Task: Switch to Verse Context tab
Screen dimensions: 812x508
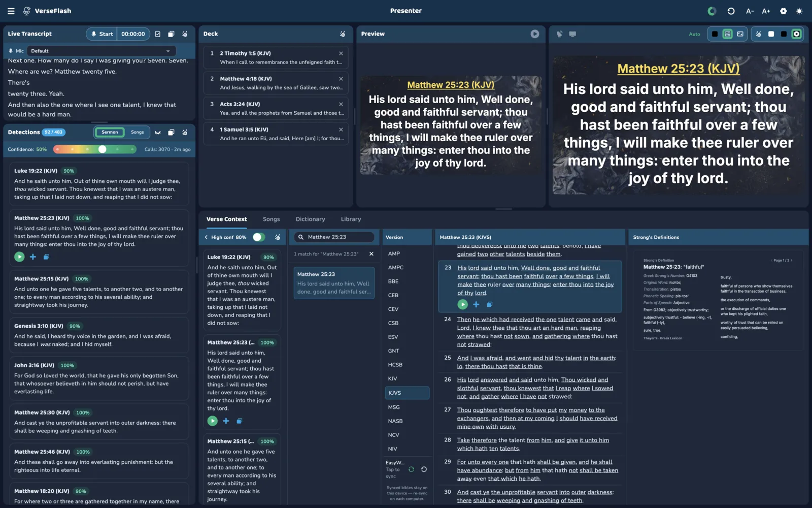Action: [226, 219]
